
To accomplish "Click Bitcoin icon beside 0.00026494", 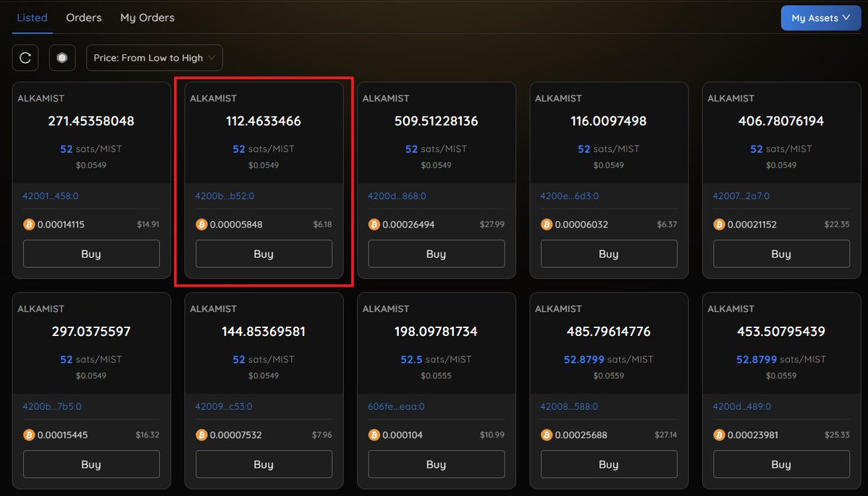I will tap(374, 224).
